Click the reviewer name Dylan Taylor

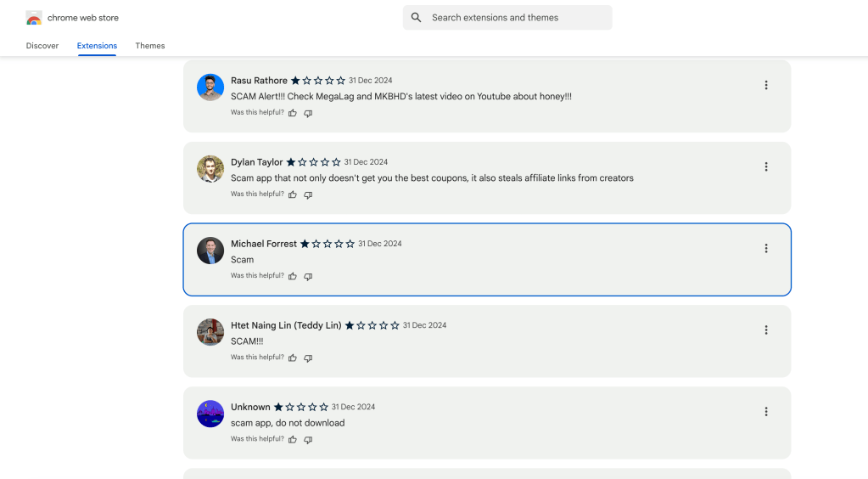(x=257, y=162)
